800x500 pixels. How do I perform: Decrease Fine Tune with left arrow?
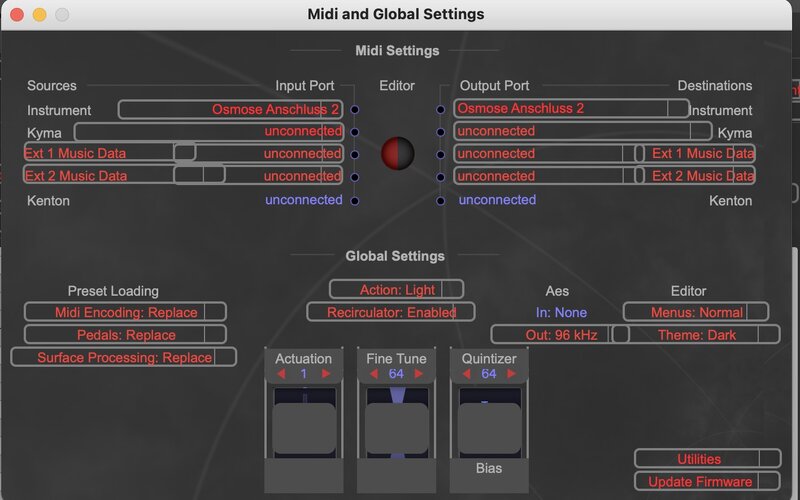(373, 374)
